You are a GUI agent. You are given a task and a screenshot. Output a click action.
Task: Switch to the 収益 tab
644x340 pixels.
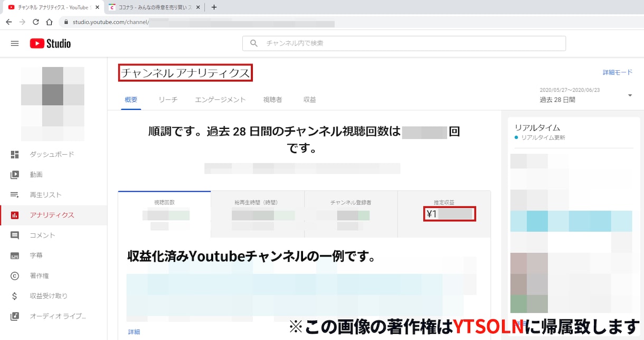coord(310,99)
